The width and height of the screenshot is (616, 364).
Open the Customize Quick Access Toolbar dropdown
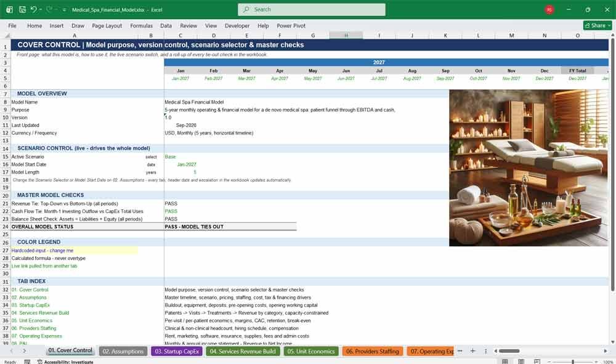click(x=64, y=10)
